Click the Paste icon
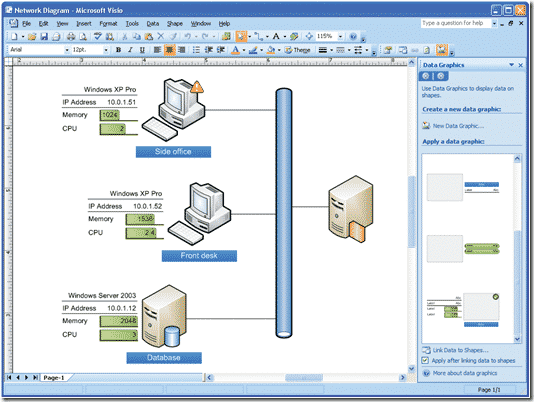 tap(149, 36)
